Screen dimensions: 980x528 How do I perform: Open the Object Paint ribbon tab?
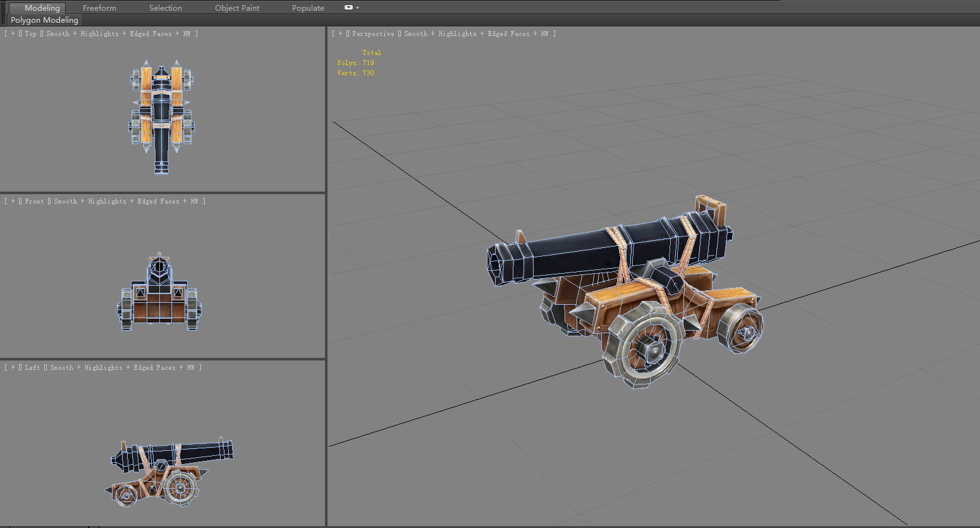pos(237,8)
